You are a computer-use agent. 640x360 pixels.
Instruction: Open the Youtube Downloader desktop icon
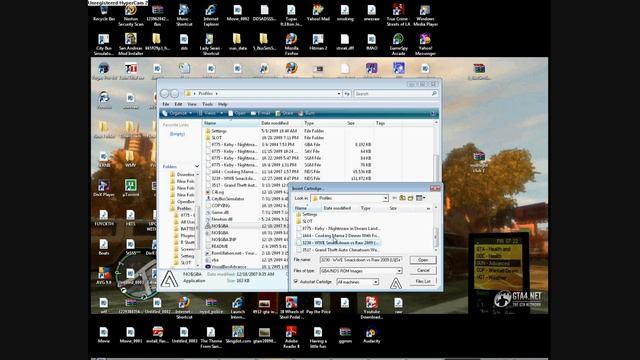point(371,308)
